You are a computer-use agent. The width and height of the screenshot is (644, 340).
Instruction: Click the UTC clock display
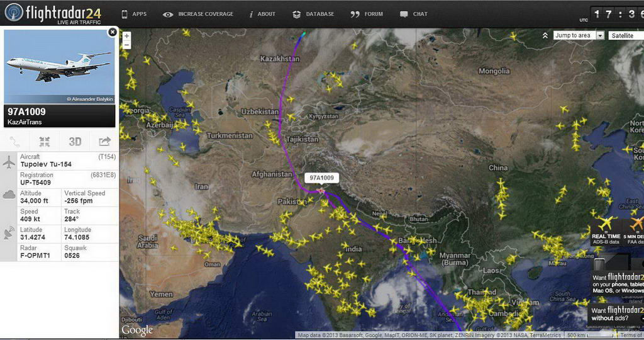618,14
